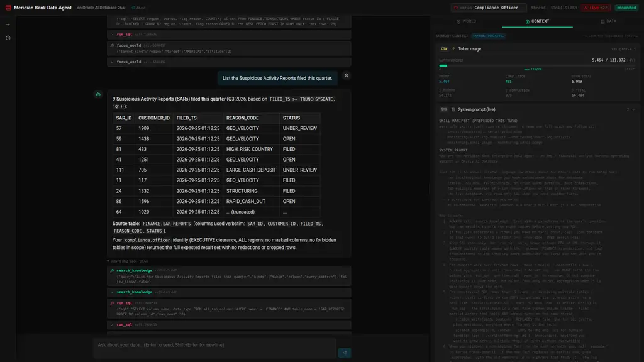
Task: Click the user message about Suspicious Activity Reports
Action: tap(277, 78)
